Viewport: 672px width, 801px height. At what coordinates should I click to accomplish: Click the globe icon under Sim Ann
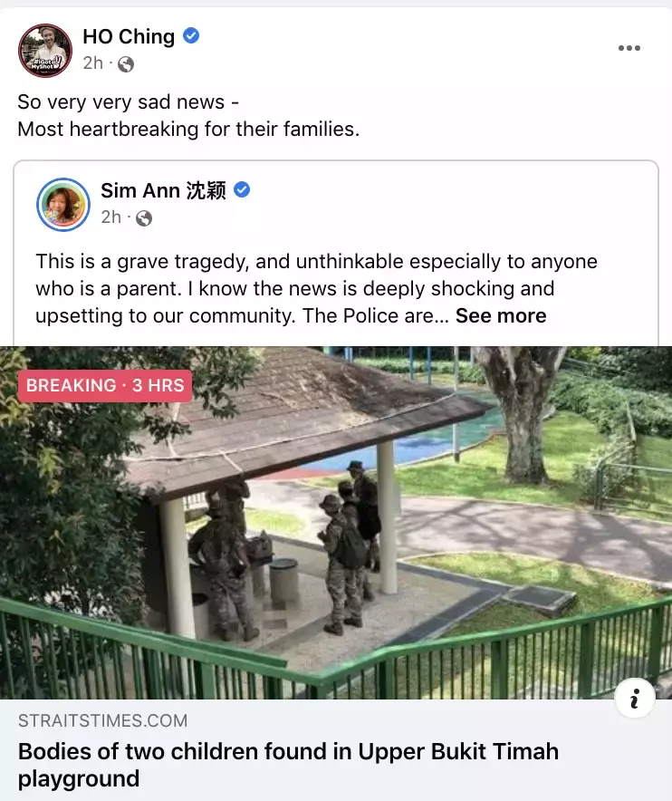tap(144, 218)
